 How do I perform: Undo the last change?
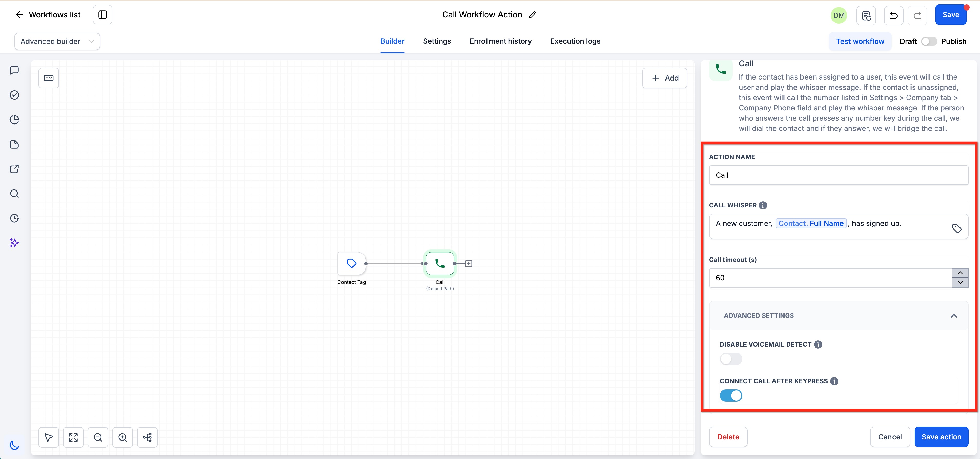pyautogui.click(x=894, y=15)
